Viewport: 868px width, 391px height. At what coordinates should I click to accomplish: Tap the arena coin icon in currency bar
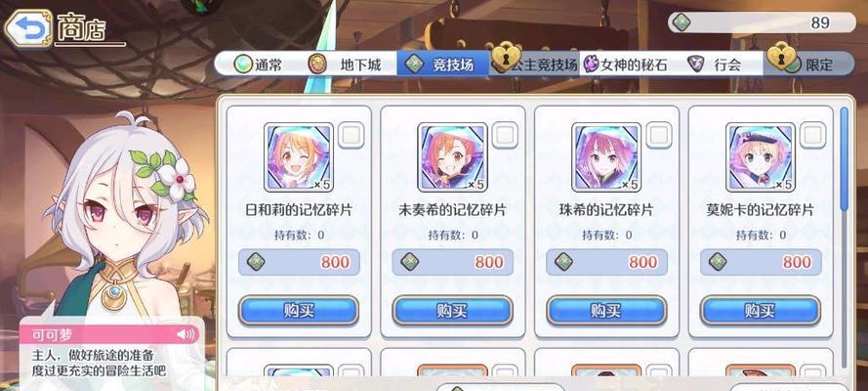(682, 22)
